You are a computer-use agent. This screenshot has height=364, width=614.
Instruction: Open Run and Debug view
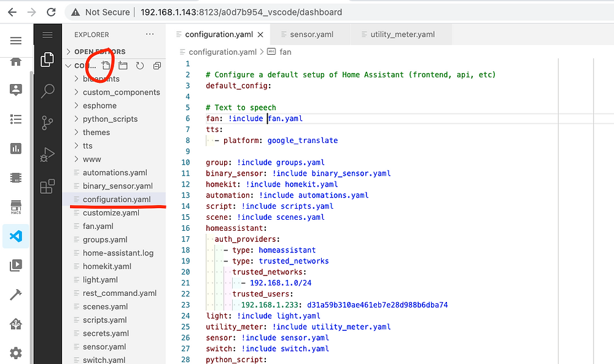click(47, 155)
